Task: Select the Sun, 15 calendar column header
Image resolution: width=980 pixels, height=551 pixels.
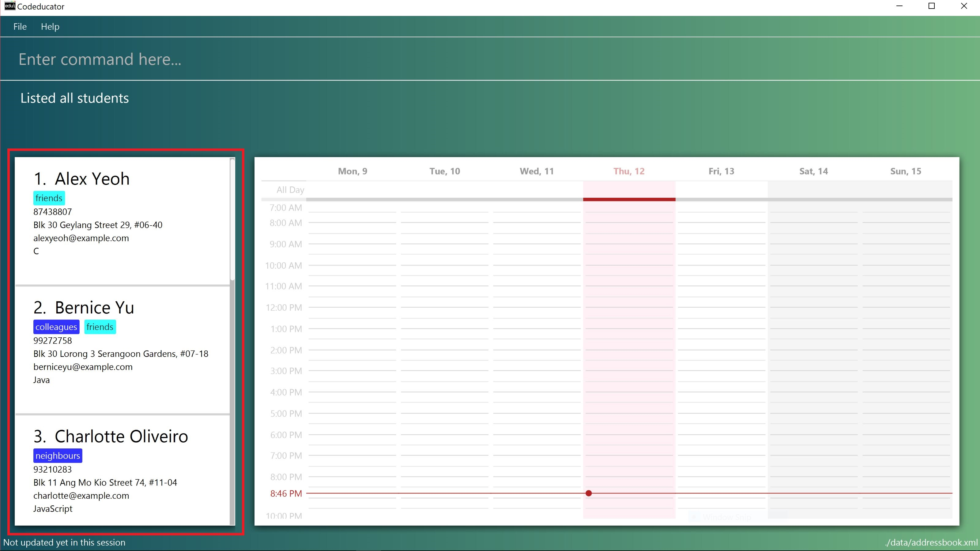Action: click(906, 171)
